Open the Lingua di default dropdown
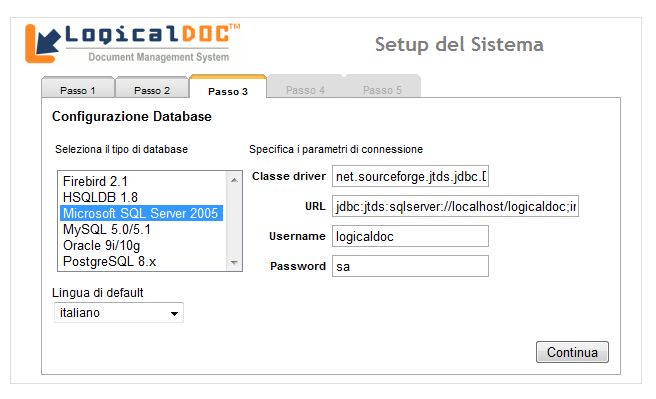Viewport: 656px width, 399px height. pyautogui.click(x=119, y=313)
